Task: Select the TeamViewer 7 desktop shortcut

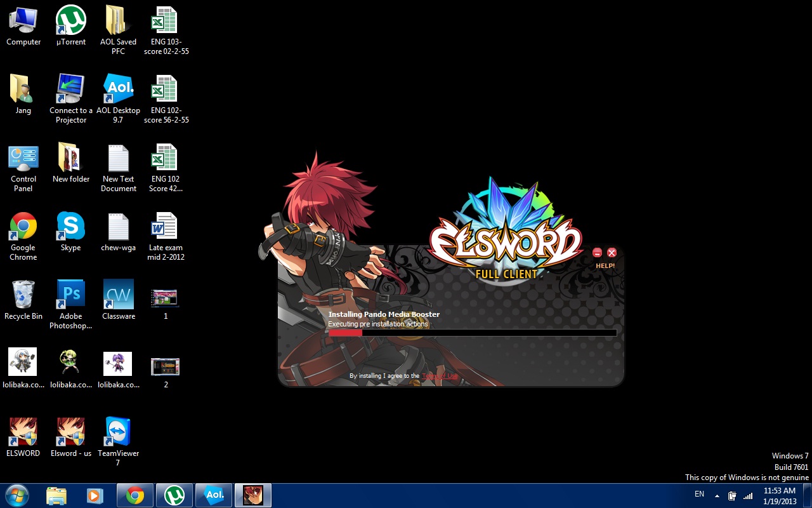Action: click(x=118, y=442)
